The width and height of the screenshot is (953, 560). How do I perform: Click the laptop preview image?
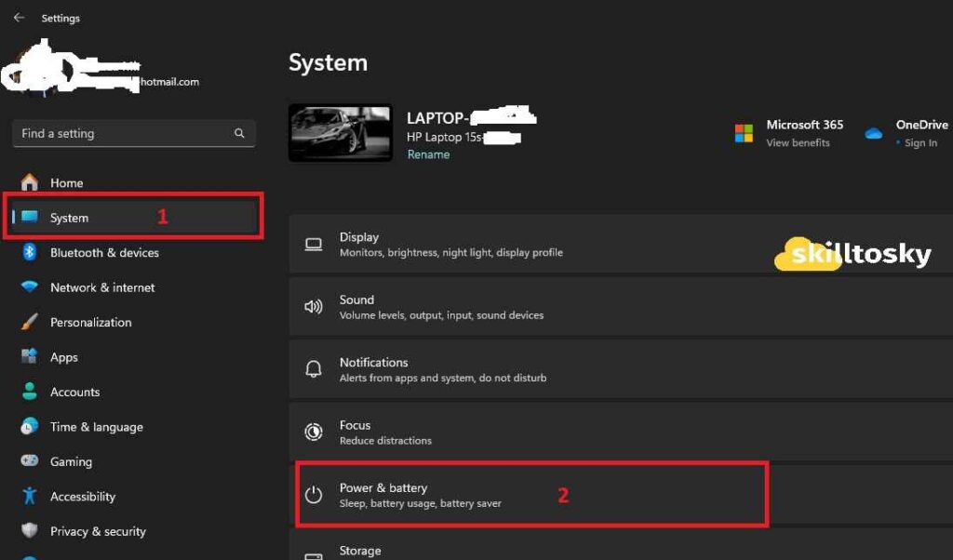pyautogui.click(x=341, y=131)
